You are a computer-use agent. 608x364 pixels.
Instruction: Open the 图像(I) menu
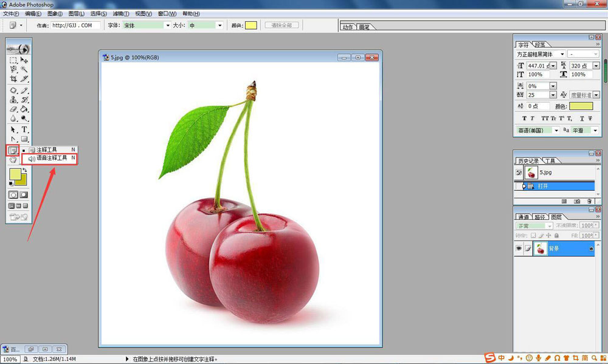click(x=55, y=13)
